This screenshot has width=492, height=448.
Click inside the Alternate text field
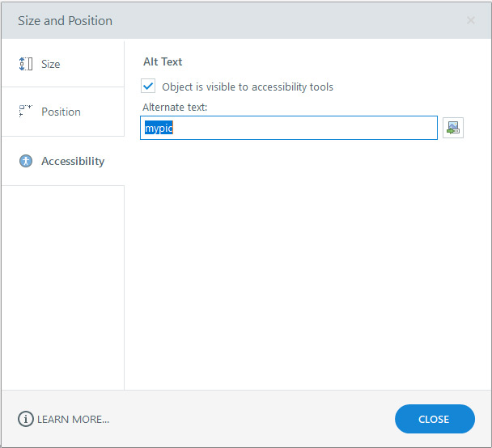pos(289,128)
